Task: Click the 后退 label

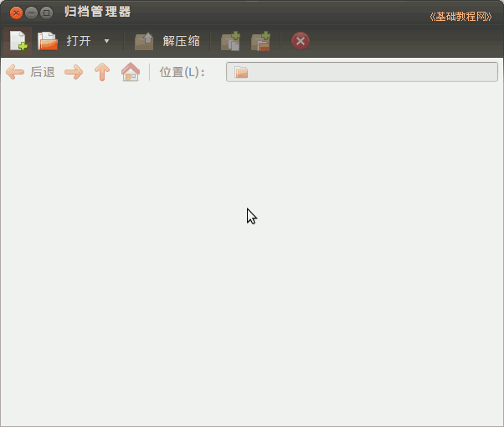Action: [x=43, y=72]
